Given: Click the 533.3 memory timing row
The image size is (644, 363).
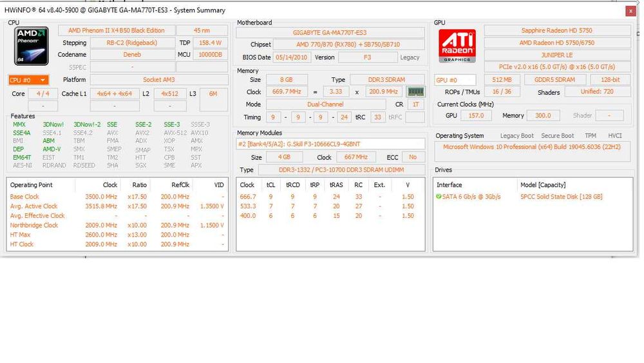Looking at the screenshot, I should tap(330, 206).
